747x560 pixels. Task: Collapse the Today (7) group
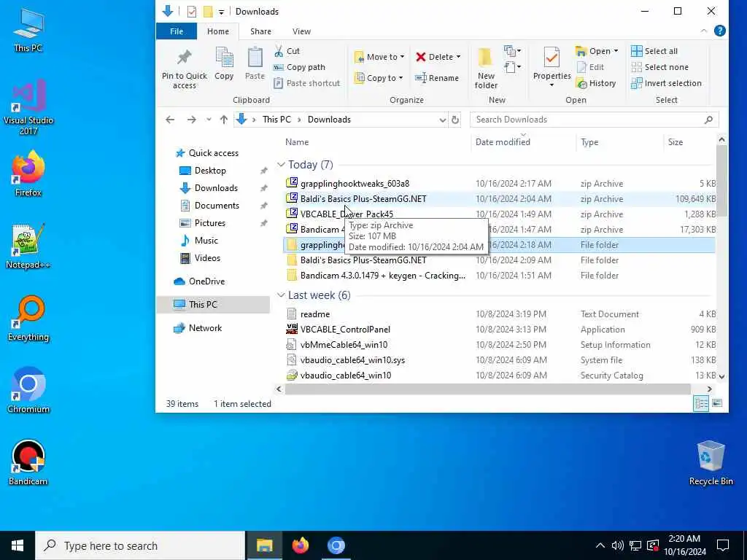(281, 165)
